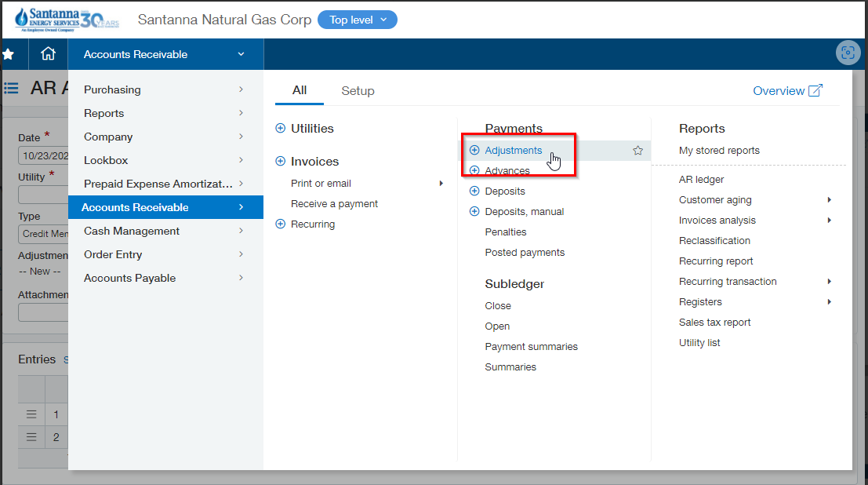Favorite Adjustments using the star toggle
Screen dimensions: 868x485
point(637,150)
